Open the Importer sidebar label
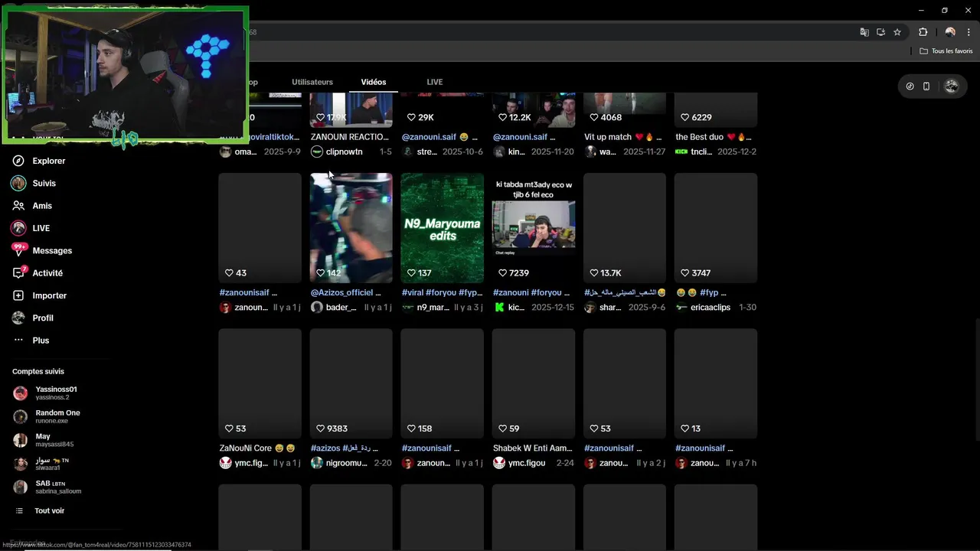Viewport: 980px width, 551px height. coord(50,295)
